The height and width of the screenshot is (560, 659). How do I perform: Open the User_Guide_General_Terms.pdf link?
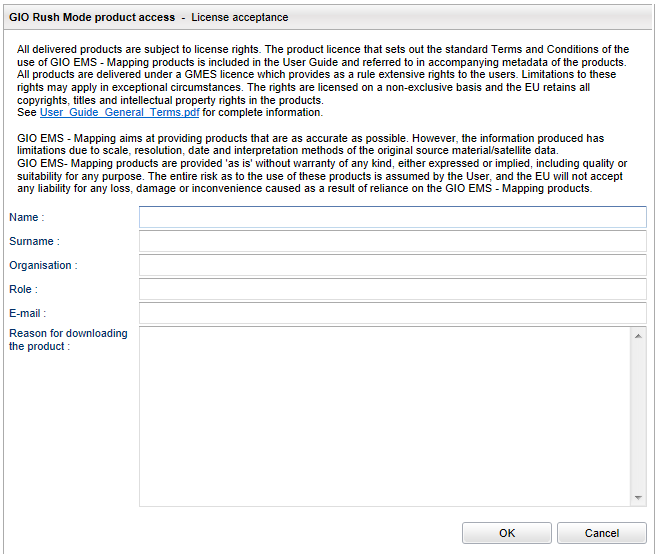pos(119,113)
